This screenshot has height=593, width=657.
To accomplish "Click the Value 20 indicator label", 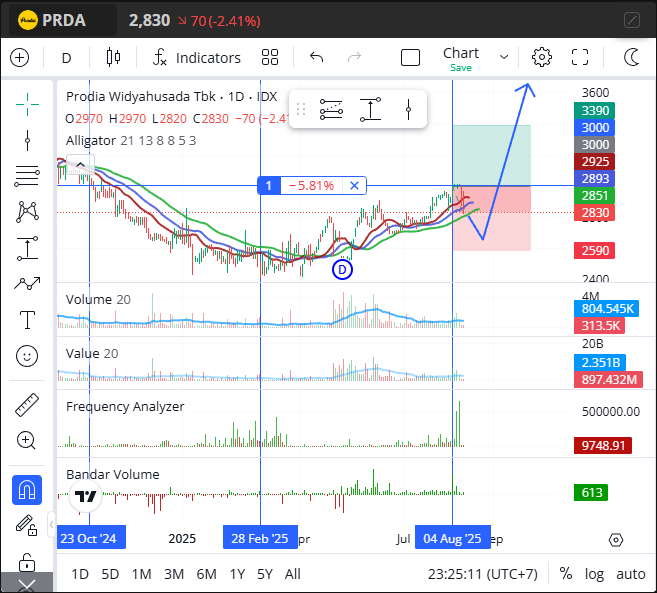I will [92, 353].
